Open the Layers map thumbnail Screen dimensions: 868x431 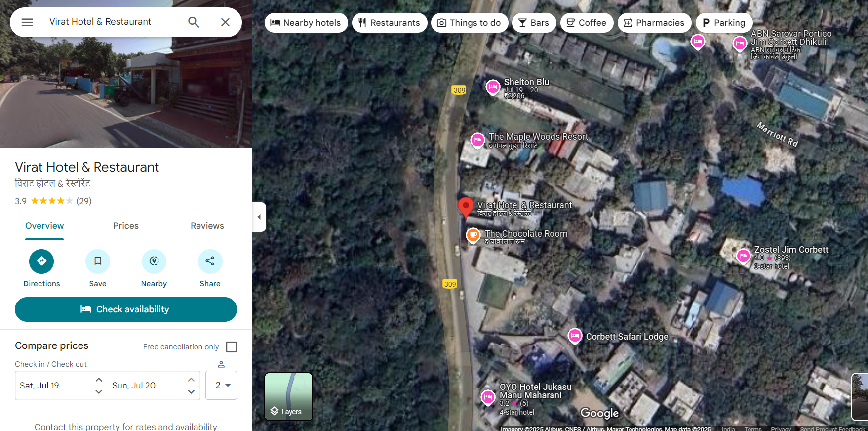pos(289,396)
